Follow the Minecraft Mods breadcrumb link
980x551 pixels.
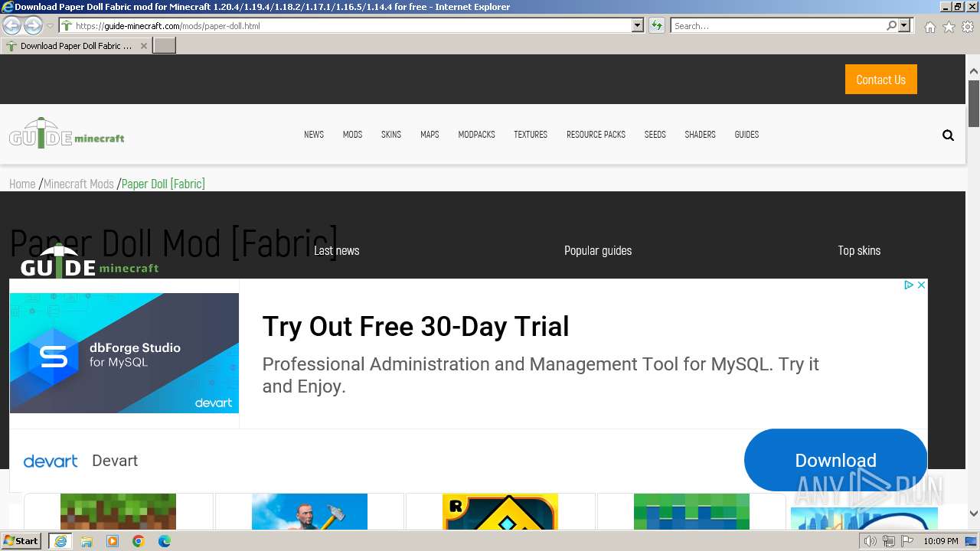point(79,184)
